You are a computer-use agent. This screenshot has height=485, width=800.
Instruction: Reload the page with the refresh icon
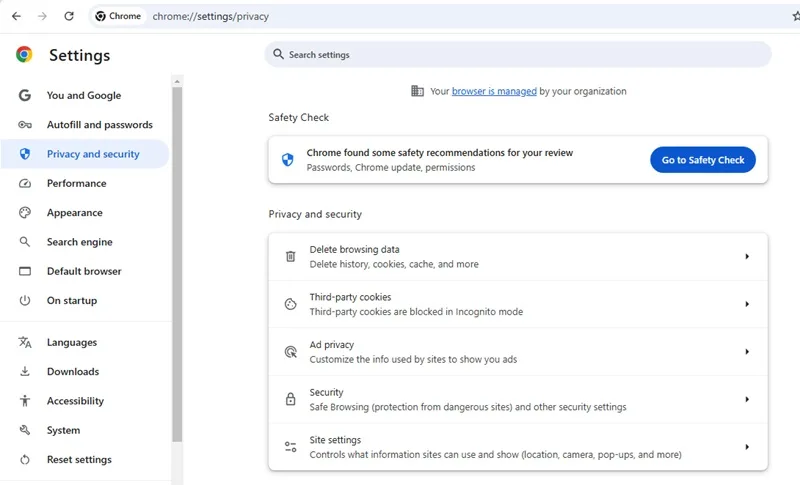tap(69, 16)
